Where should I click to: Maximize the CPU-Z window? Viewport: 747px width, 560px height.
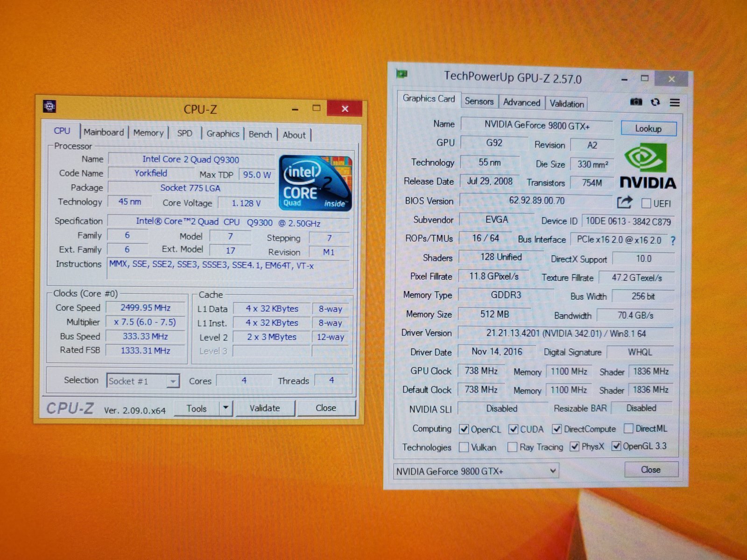pos(317,108)
